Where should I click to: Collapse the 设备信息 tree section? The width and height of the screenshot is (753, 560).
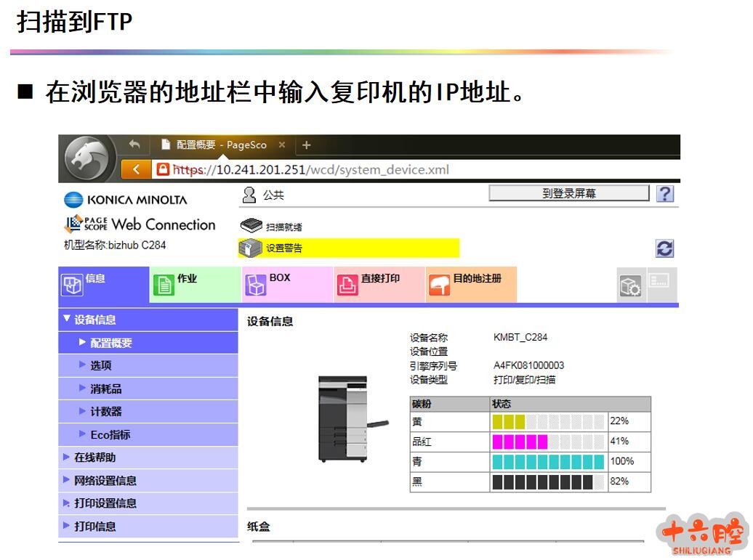coord(68,319)
